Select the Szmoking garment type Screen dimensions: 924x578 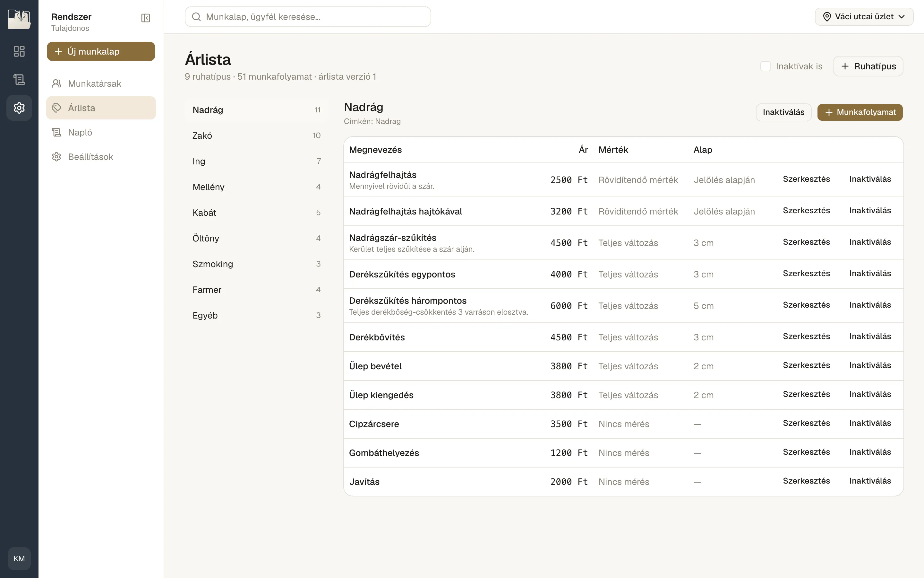point(257,264)
